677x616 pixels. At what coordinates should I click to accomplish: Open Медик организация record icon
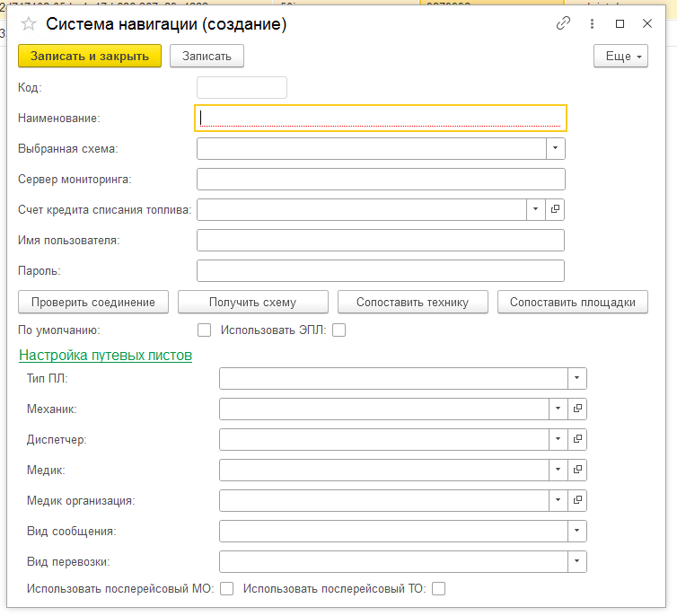tap(577, 500)
